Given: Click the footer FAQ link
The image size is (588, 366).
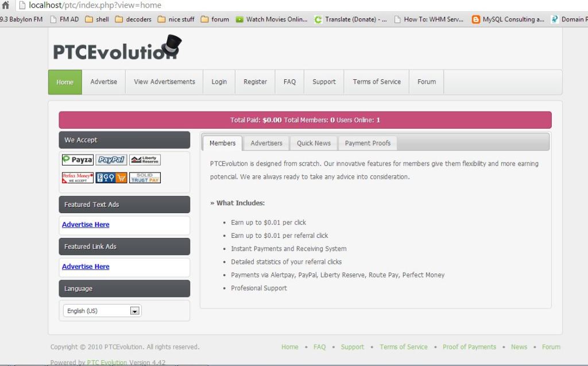Looking at the screenshot, I should [319, 347].
